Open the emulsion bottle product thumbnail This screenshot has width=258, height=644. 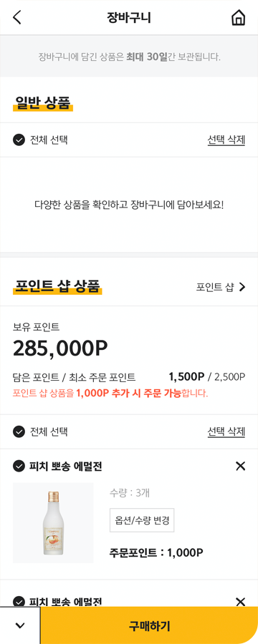(x=53, y=522)
